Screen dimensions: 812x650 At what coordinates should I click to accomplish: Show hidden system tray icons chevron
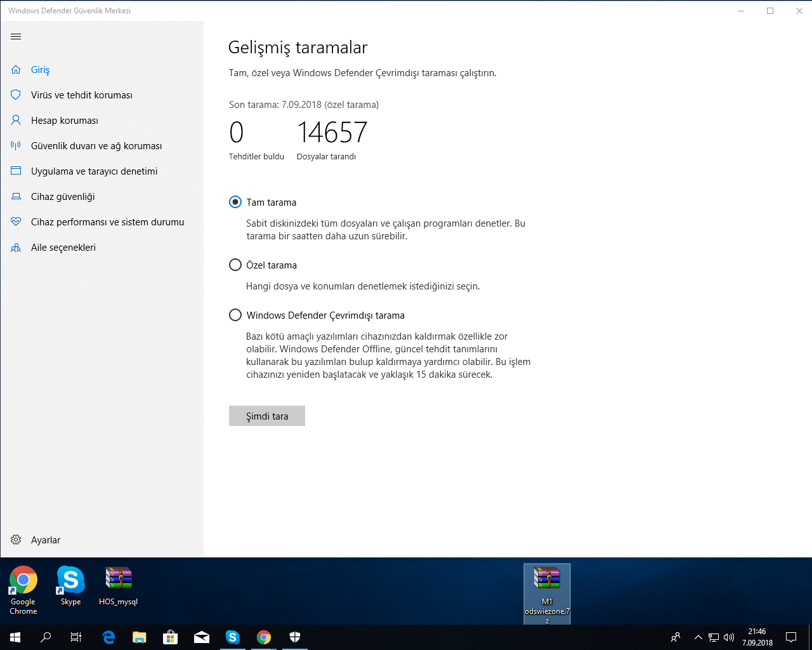(698, 637)
